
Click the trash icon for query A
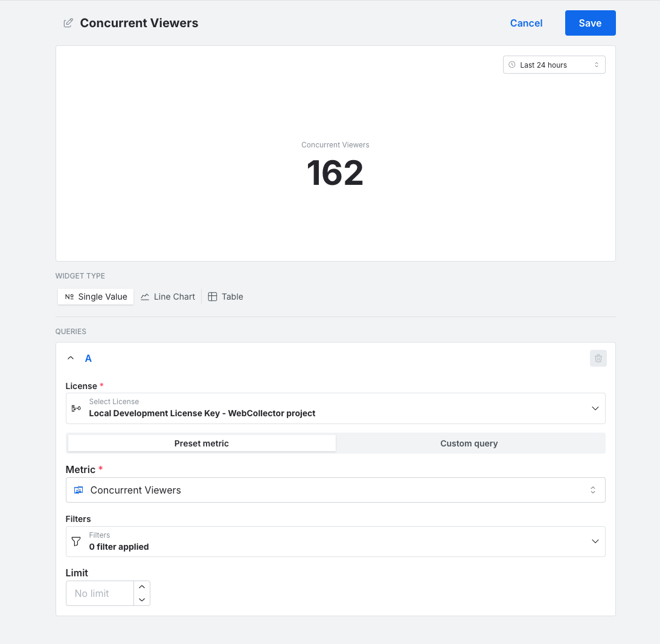(x=598, y=358)
